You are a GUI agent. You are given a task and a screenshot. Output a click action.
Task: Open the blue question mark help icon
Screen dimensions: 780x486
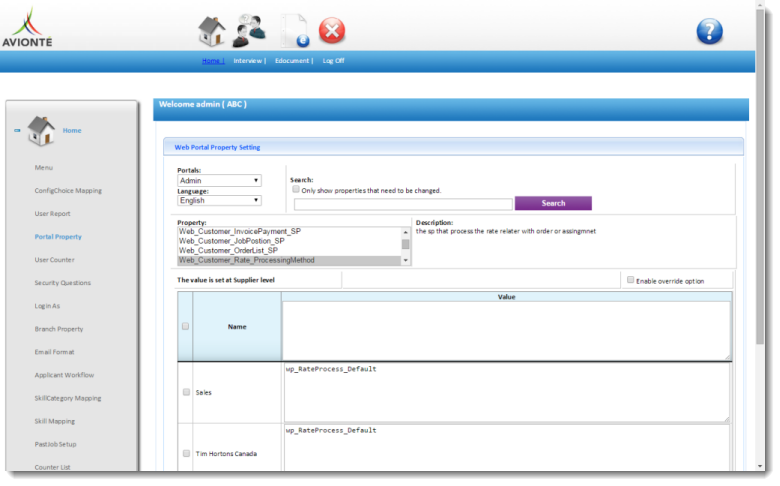[709, 32]
